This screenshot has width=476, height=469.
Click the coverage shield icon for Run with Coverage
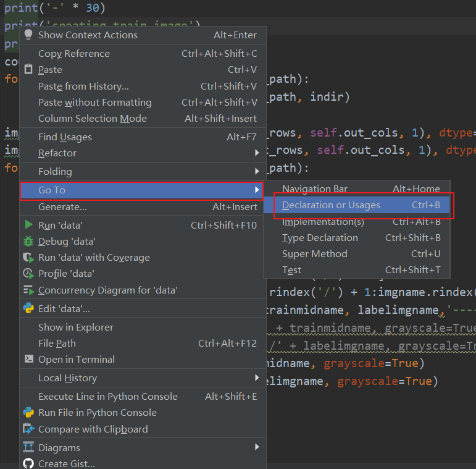click(x=28, y=258)
